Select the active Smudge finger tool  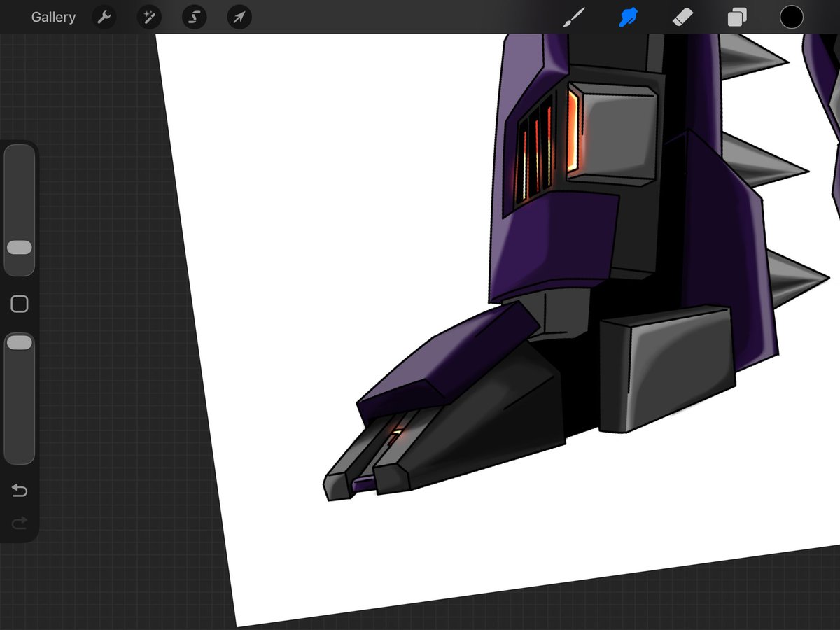pos(628,17)
